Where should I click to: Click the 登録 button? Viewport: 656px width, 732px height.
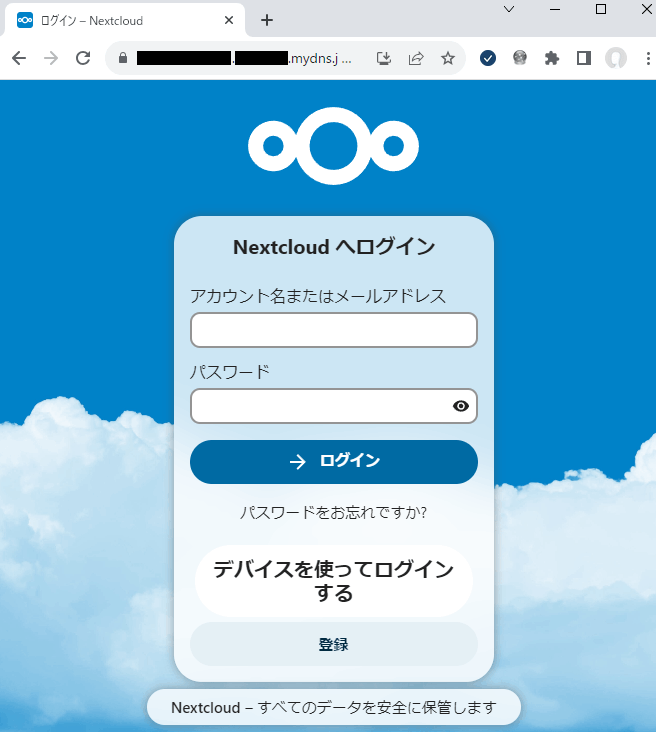[334, 644]
